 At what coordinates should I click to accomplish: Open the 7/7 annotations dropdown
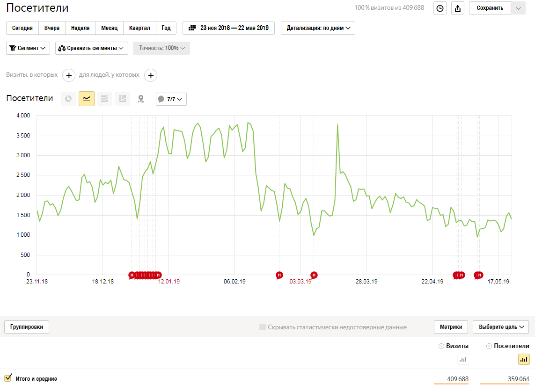171,99
